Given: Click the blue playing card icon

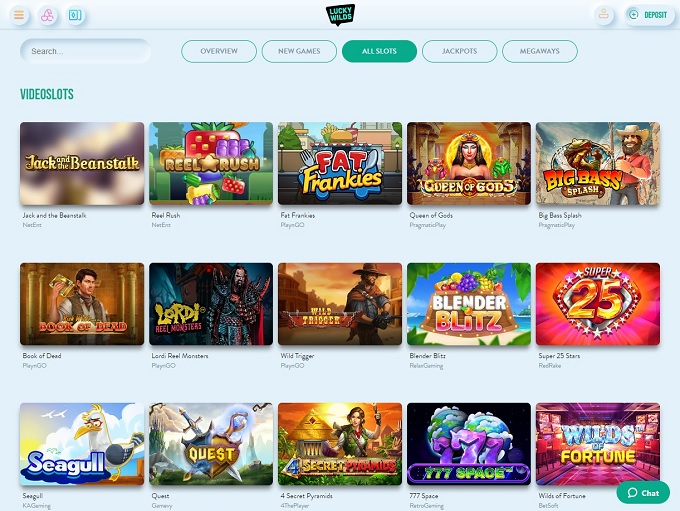Looking at the screenshot, I should tap(75, 15).
